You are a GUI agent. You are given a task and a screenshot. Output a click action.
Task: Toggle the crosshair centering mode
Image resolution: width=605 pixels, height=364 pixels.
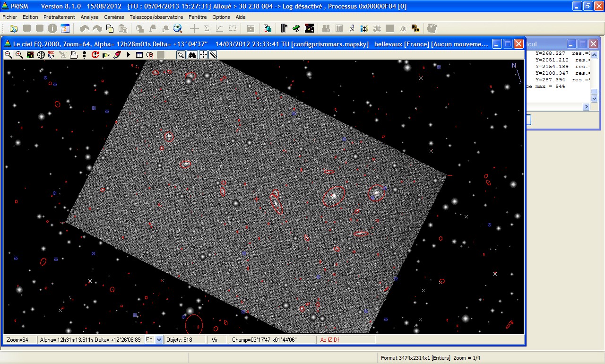[203, 55]
